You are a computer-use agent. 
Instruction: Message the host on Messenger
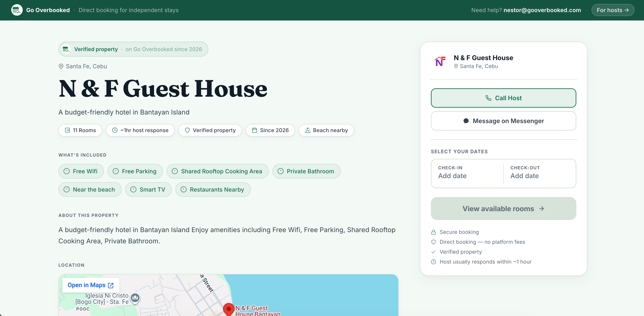pyautogui.click(x=503, y=121)
